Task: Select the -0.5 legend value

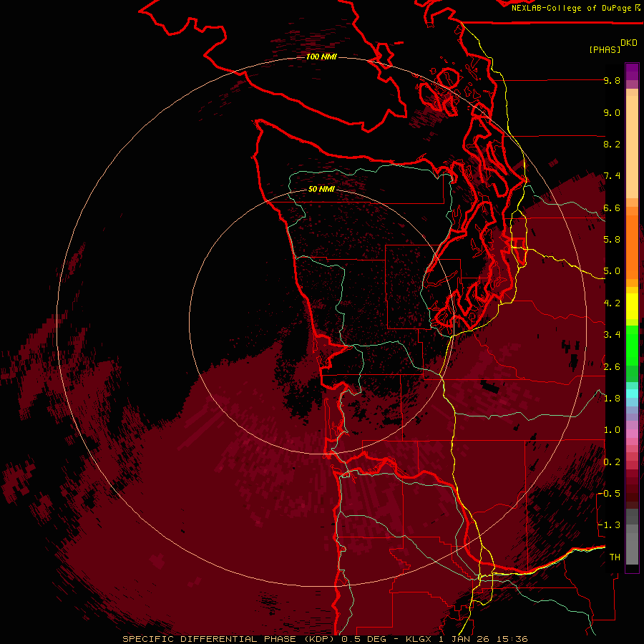Action: (610, 494)
